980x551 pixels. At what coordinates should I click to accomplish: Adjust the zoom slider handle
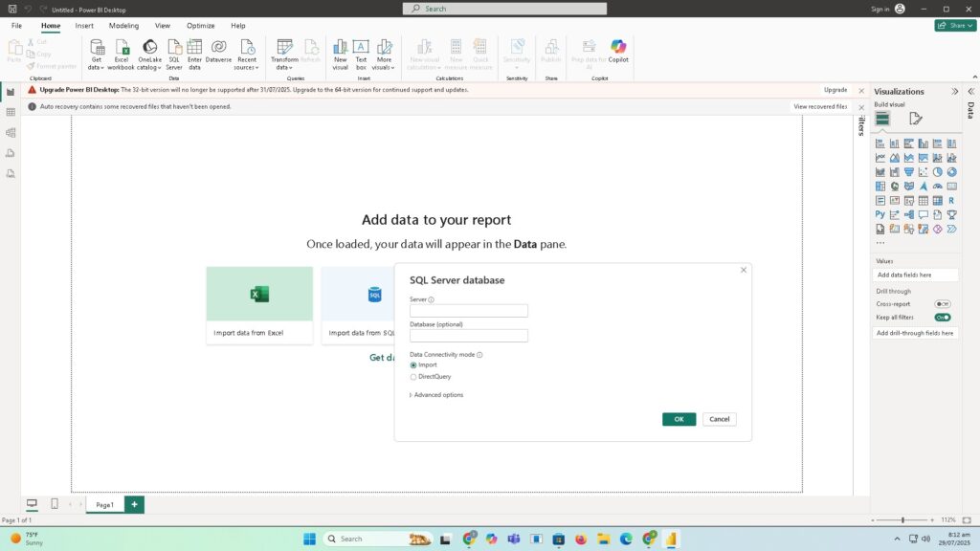point(902,519)
